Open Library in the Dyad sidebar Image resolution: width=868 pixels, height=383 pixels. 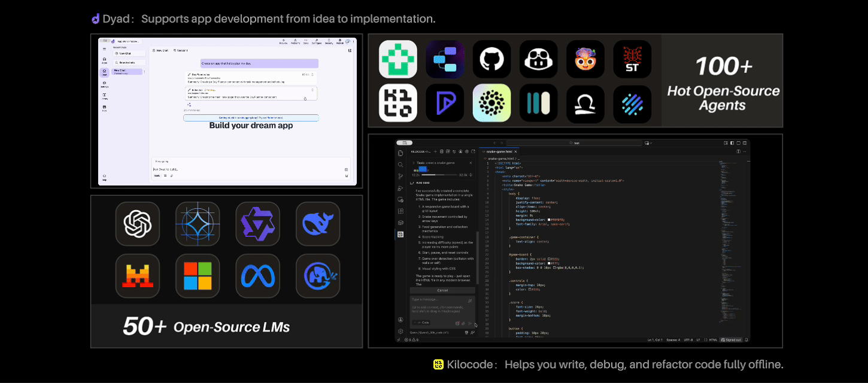[104, 96]
